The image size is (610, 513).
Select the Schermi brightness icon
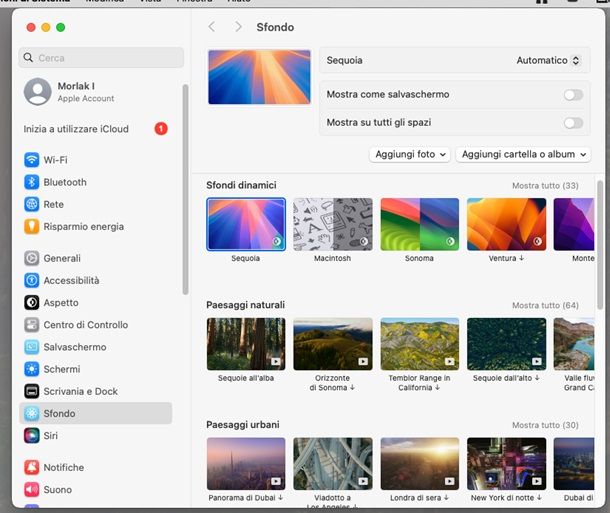click(x=32, y=369)
